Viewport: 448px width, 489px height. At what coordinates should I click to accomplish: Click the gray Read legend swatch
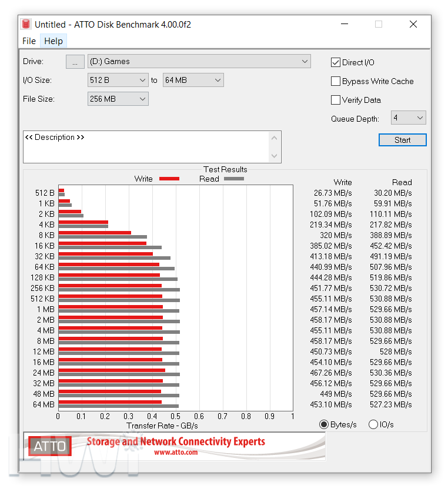point(234,179)
